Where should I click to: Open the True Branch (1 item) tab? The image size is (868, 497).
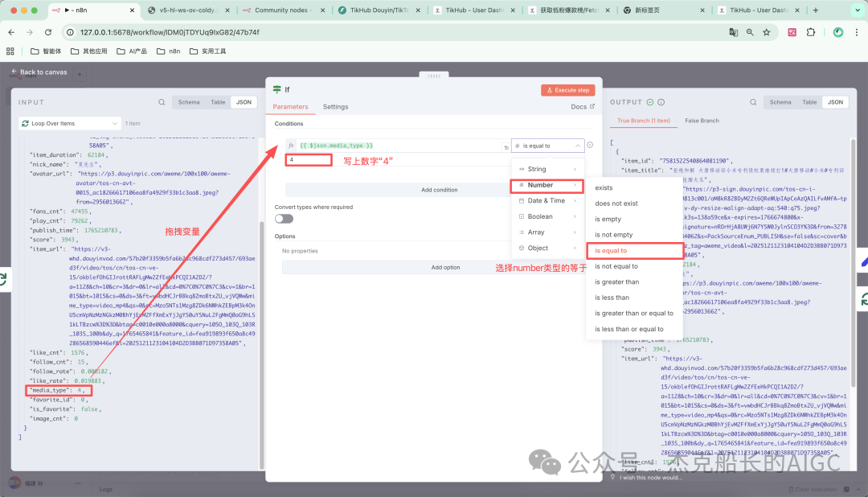coord(644,121)
